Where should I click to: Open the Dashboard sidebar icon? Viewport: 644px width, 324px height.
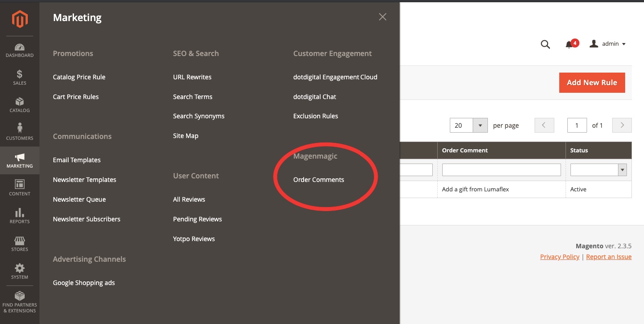[x=20, y=51]
